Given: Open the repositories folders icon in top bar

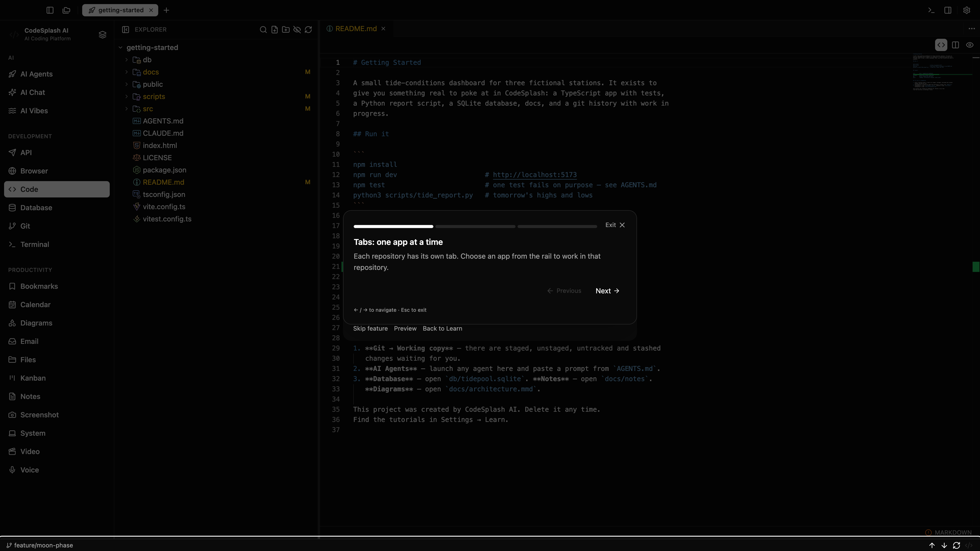Looking at the screenshot, I should pyautogui.click(x=67, y=10).
